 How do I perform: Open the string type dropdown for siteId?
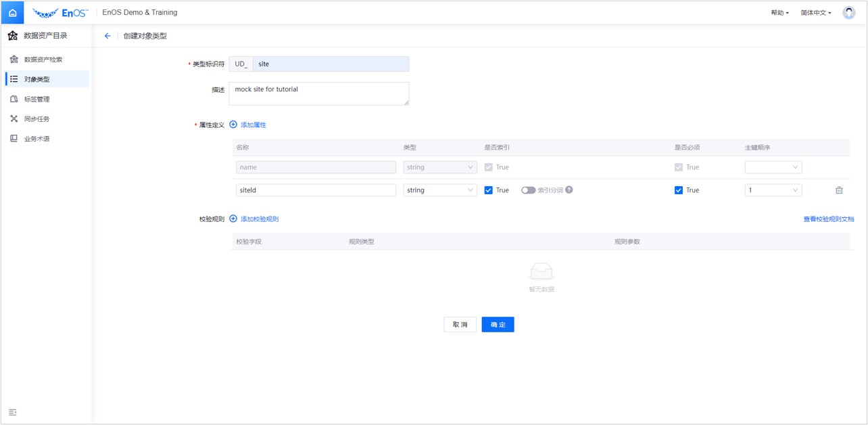[440, 190]
